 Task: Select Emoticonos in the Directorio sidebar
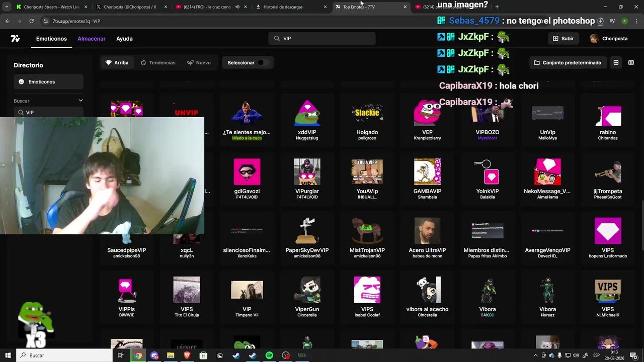click(49, 82)
